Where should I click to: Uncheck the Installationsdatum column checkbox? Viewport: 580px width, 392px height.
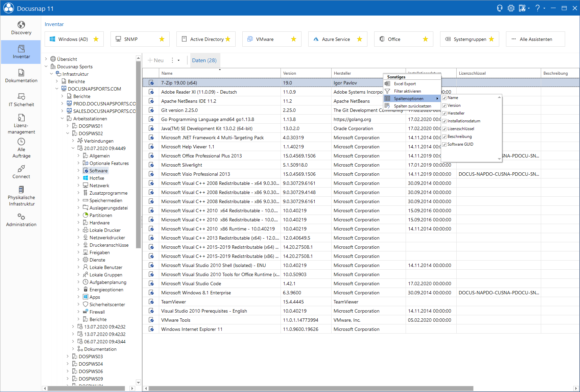point(444,121)
